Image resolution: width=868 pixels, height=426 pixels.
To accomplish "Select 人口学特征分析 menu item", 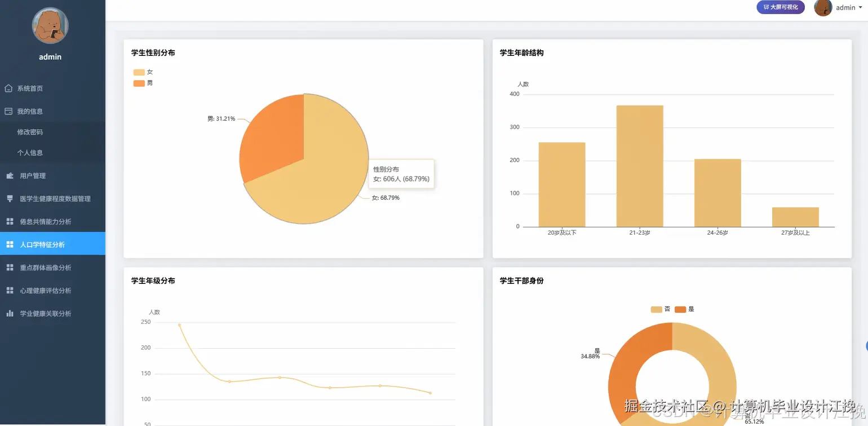I will (x=52, y=244).
